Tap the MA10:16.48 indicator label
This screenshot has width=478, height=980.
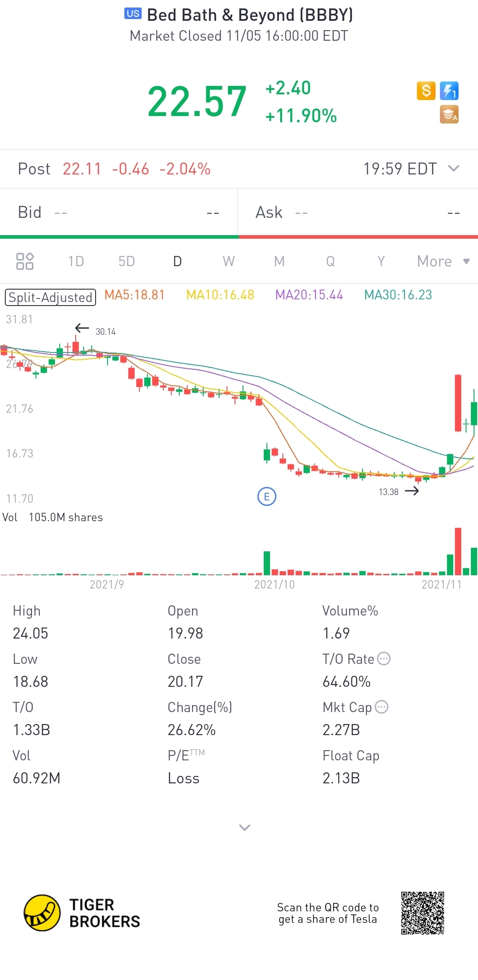[x=220, y=295]
